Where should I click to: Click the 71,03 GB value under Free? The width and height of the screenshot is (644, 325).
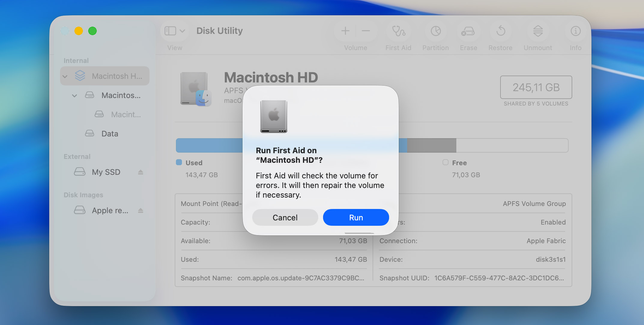point(466,175)
